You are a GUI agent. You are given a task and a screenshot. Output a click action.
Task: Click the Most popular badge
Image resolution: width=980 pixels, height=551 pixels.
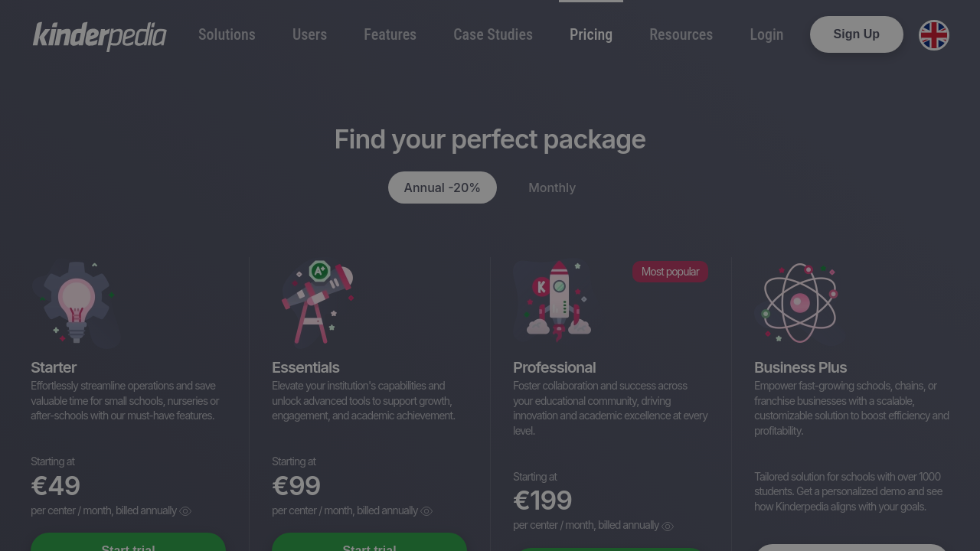[670, 272]
